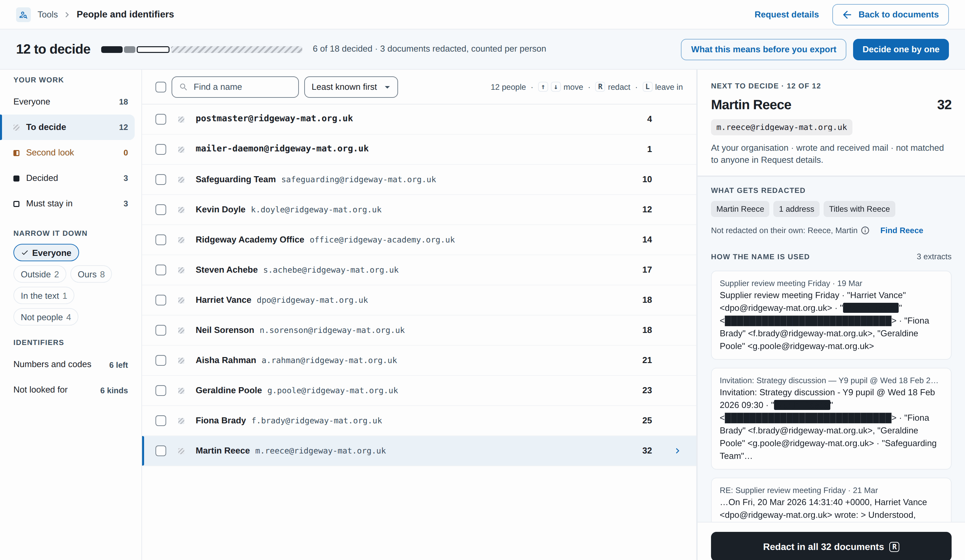Open 'What this means before you export'
This screenshot has width=965, height=560.
[x=763, y=49]
